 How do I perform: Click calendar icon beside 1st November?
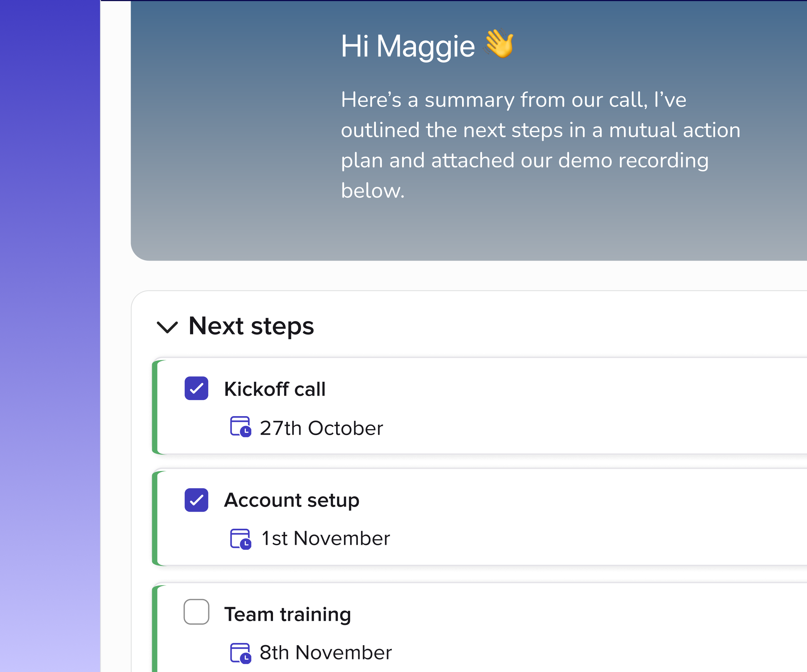click(x=240, y=539)
